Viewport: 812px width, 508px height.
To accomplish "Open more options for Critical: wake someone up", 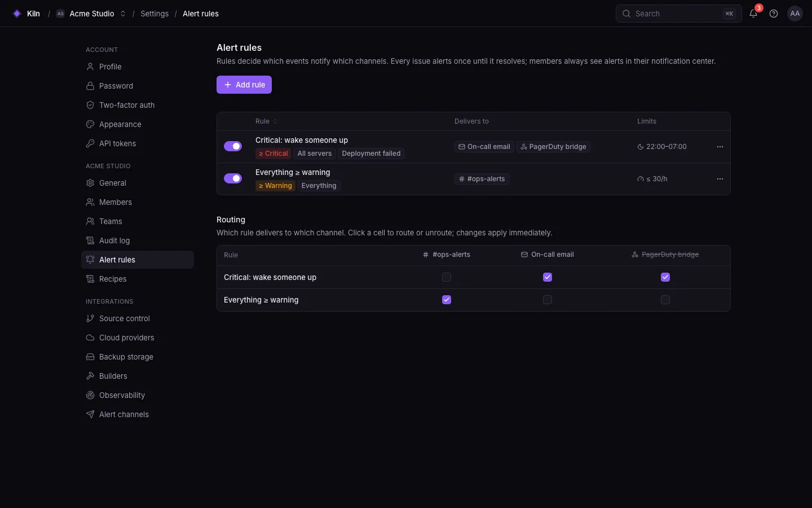I will [720, 147].
